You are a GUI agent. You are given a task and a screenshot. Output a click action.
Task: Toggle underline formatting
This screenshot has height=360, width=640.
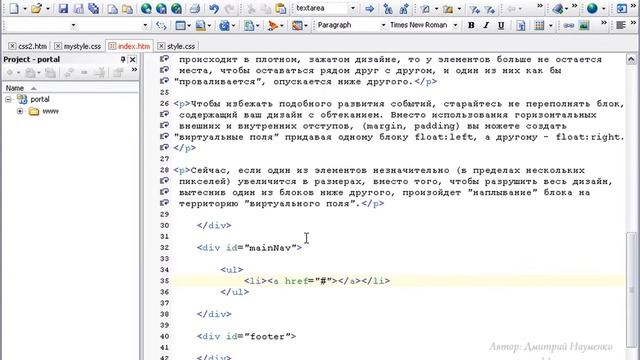click(501, 25)
